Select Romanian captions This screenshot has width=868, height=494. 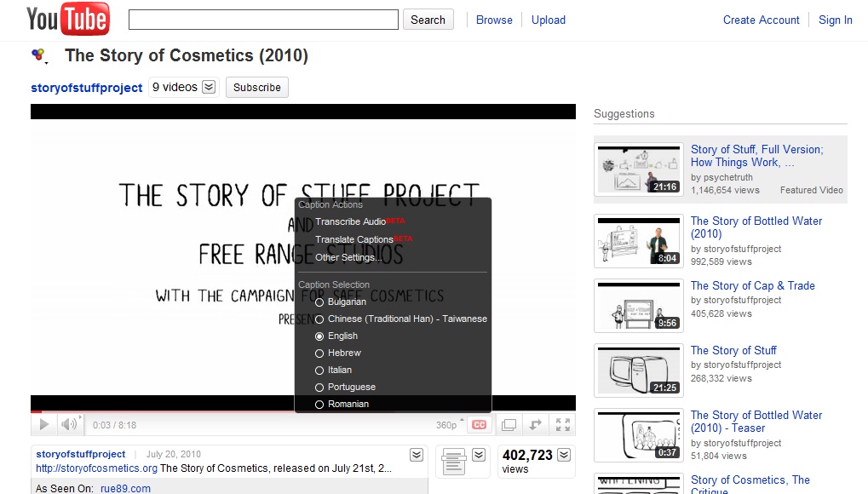[342, 405]
